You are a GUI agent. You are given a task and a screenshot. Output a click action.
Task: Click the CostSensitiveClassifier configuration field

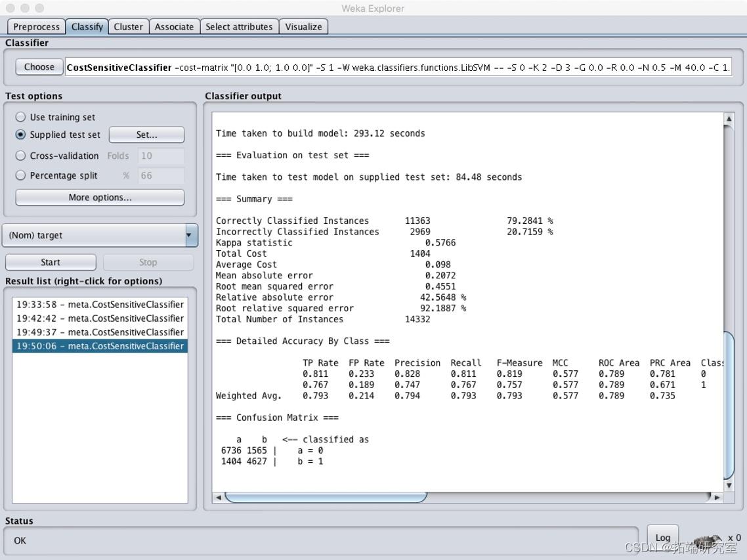point(398,67)
